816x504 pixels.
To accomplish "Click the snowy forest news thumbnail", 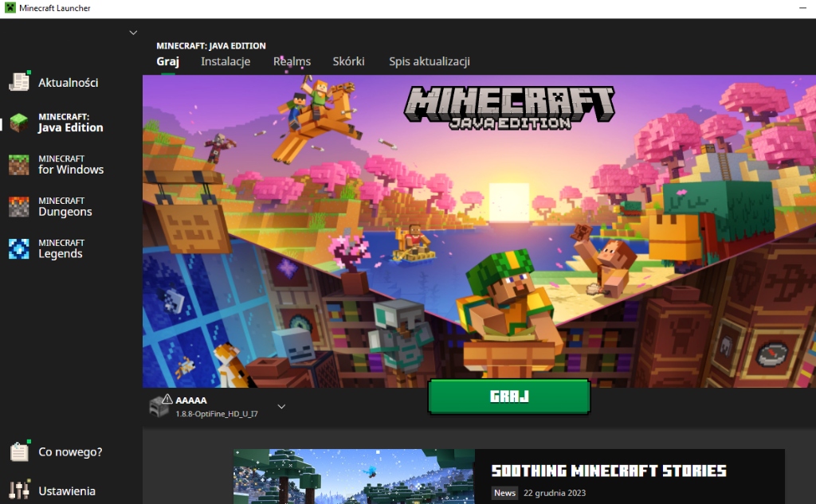I will coord(354,476).
